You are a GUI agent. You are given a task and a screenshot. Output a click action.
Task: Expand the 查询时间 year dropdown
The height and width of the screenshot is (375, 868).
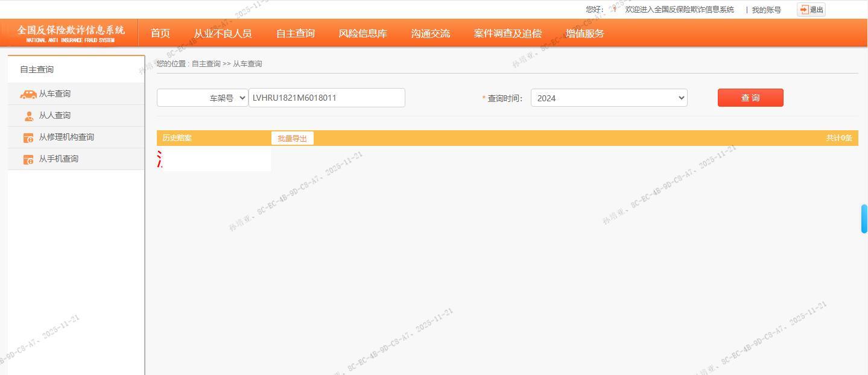pos(609,98)
